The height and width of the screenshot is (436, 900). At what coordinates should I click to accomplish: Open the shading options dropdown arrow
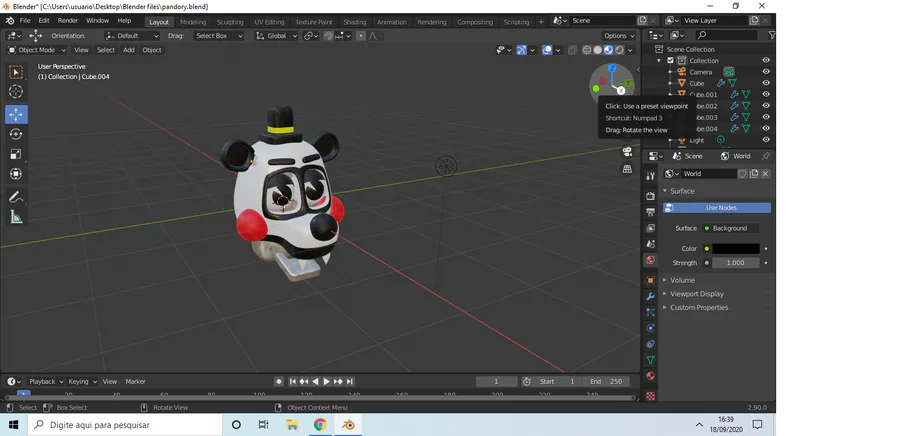(630, 50)
